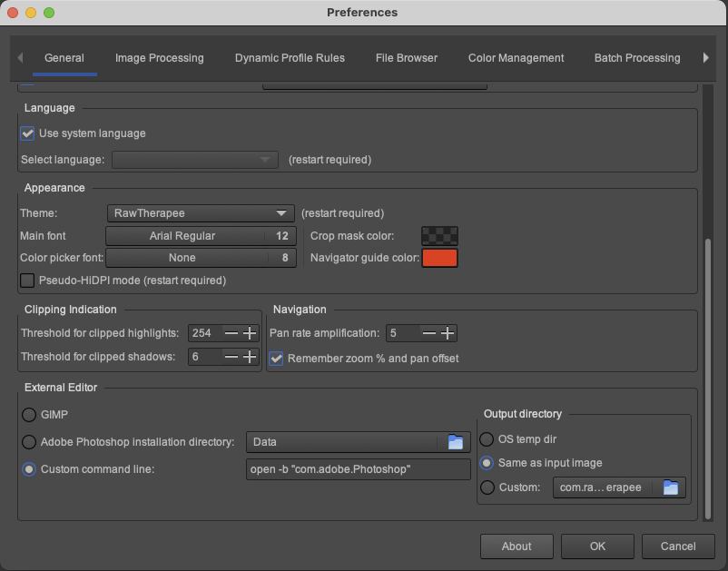
Task: Decrease pan rate amplification with minus icon
Action: pos(428,333)
